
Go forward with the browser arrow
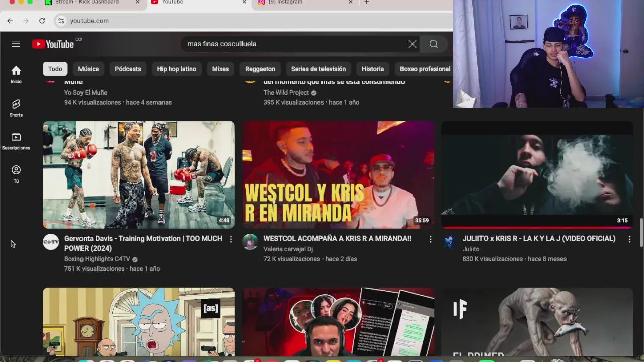[x=26, y=21]
